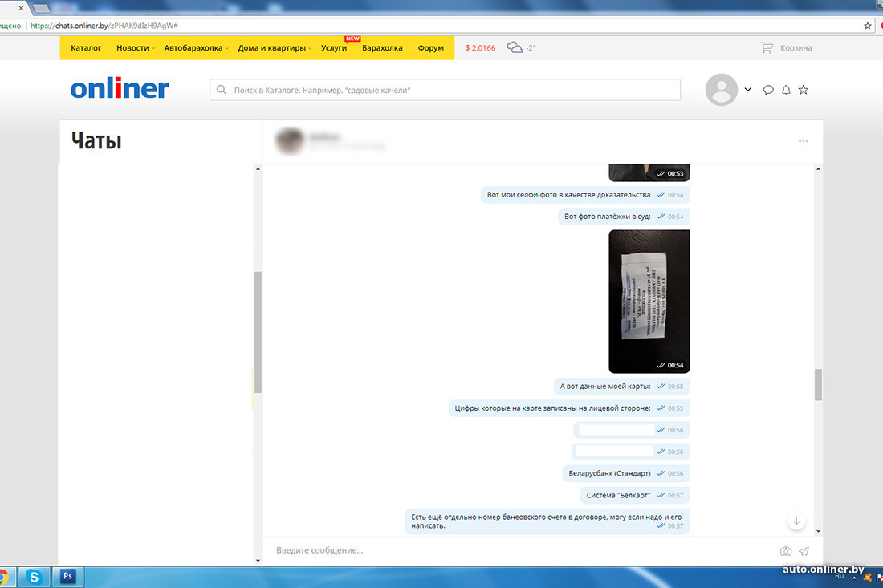Open the Каталог menu item
This screenshot has height=588, width=883.
tap(86, 48)
